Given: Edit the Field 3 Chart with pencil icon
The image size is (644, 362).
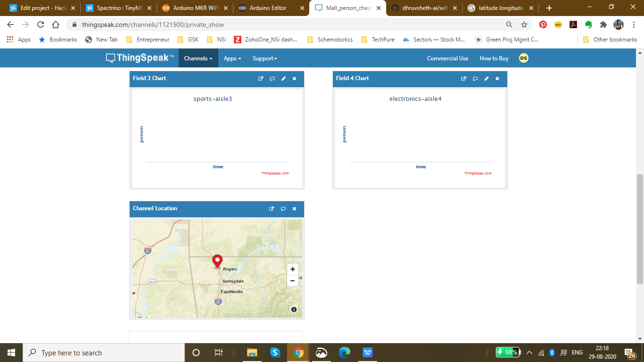Looking at the screenshot, I should [x=283, y=79].
